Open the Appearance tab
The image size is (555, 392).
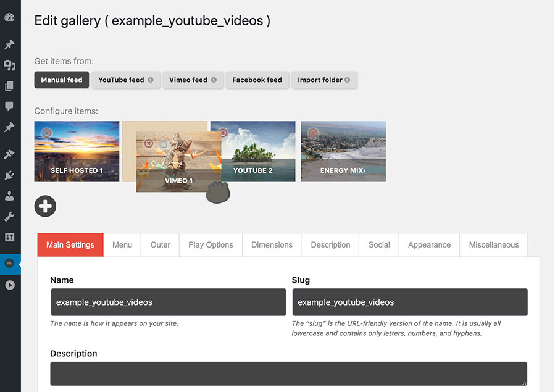429,245
